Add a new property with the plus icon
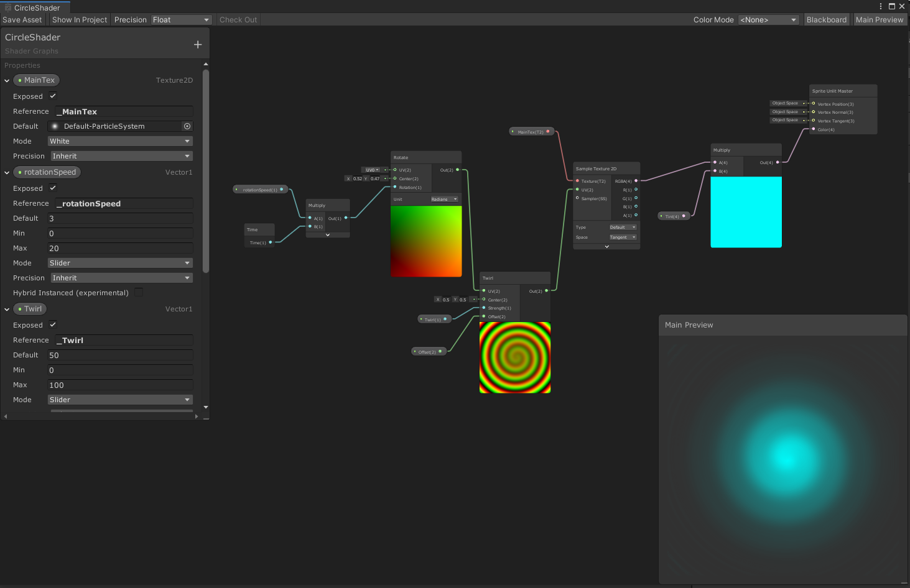 click(x=198, y=45)
